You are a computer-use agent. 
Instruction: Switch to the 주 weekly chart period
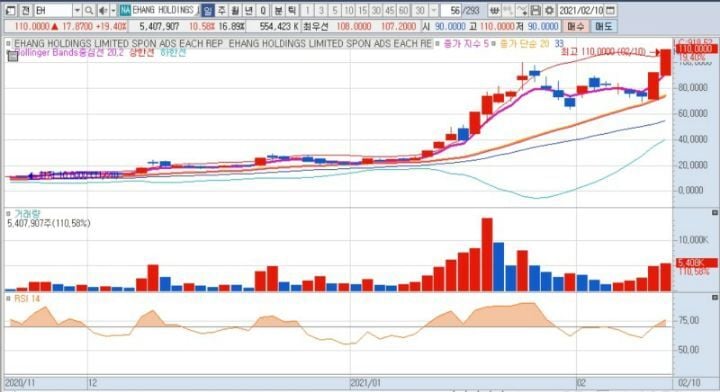[221, 10]
